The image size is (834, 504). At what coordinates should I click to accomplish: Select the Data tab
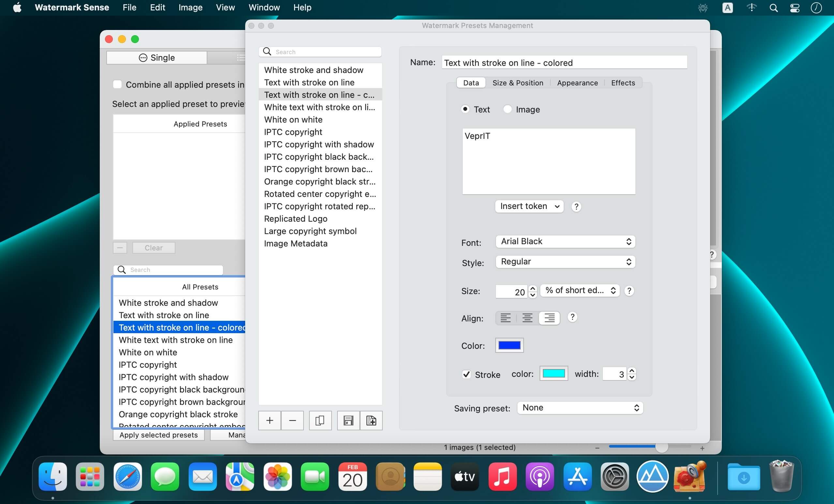471,83
